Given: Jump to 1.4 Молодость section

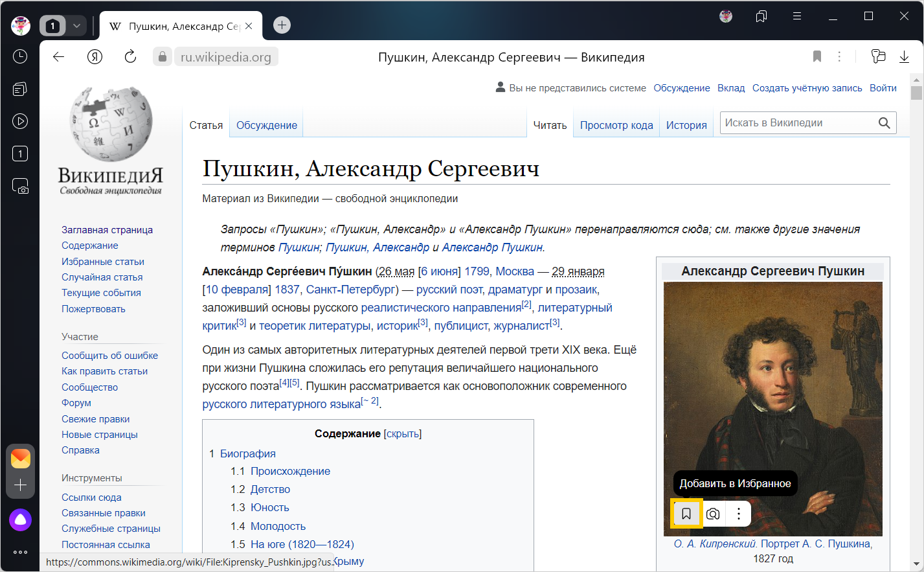Looking at the screenshot, I should 268,526.
